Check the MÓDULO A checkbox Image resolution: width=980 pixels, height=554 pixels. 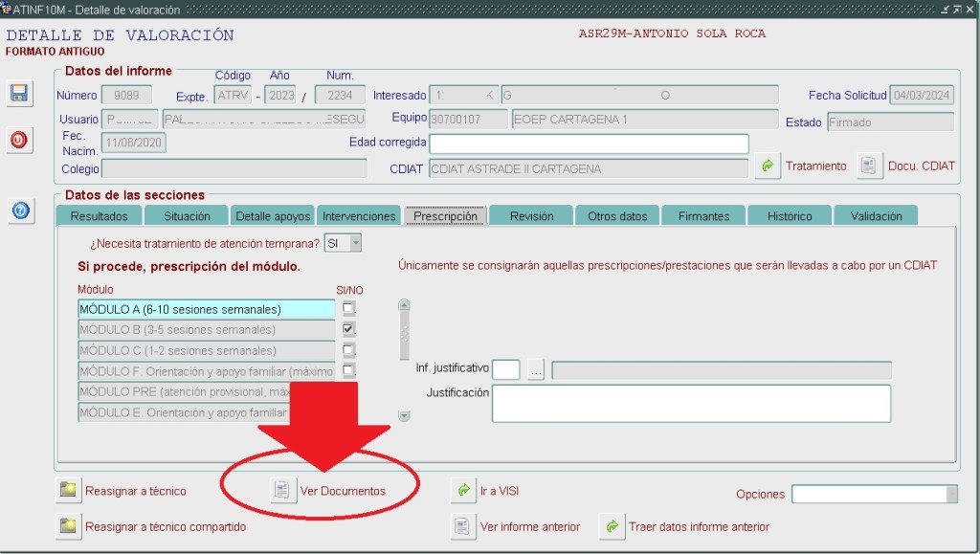click(349, 308)
